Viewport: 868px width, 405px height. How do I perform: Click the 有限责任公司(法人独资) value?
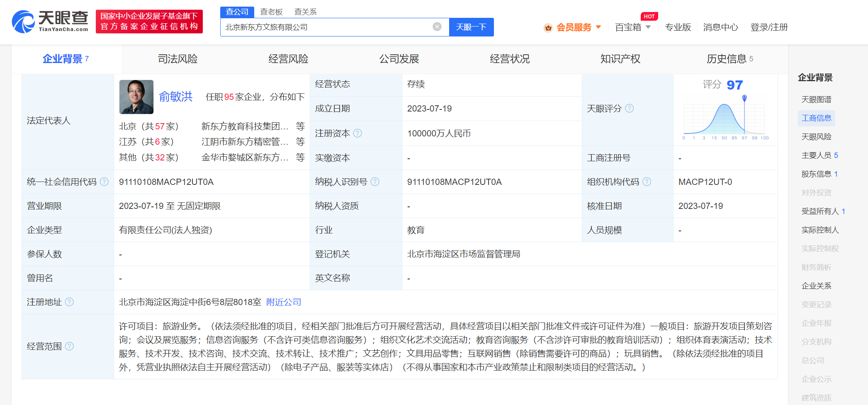point(165,230)
